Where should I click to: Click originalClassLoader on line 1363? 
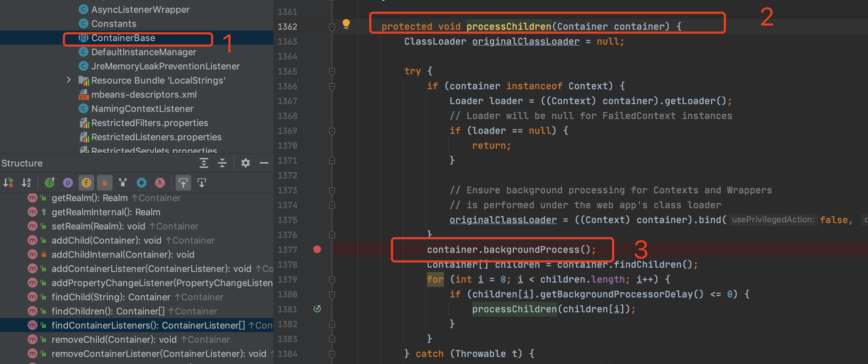(x=526, y=41)
